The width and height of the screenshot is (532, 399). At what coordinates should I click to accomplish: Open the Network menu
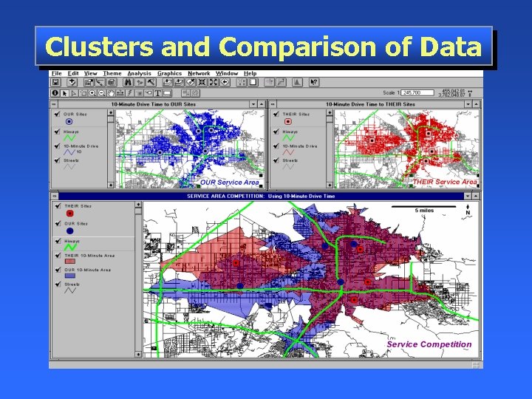(199, 73)
